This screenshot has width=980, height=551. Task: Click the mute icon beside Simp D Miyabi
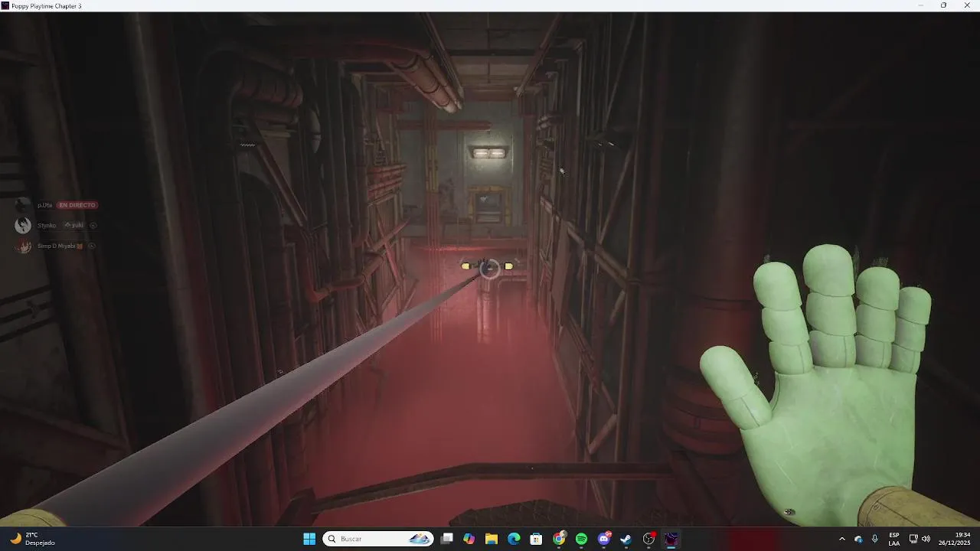pos(91,246)
